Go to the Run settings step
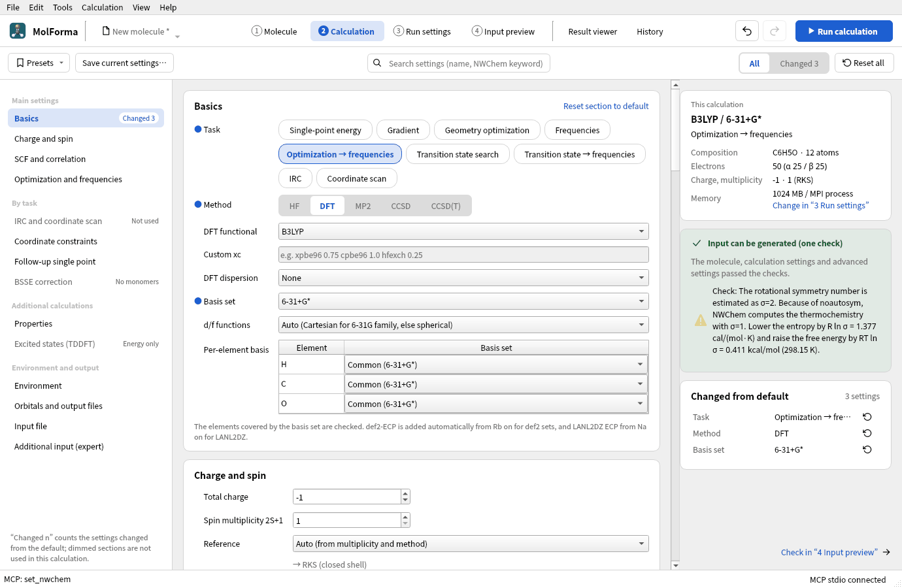902x588 pixels. point(422,31)
